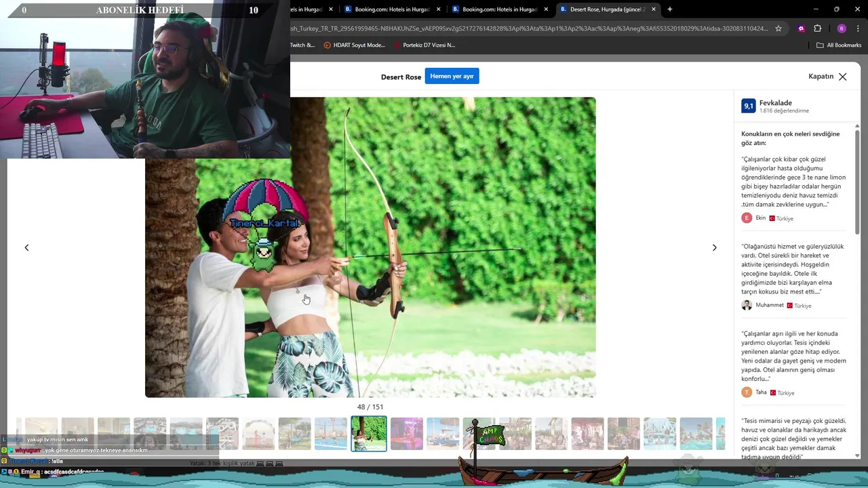Open the All Bookmarks folder

839,45
